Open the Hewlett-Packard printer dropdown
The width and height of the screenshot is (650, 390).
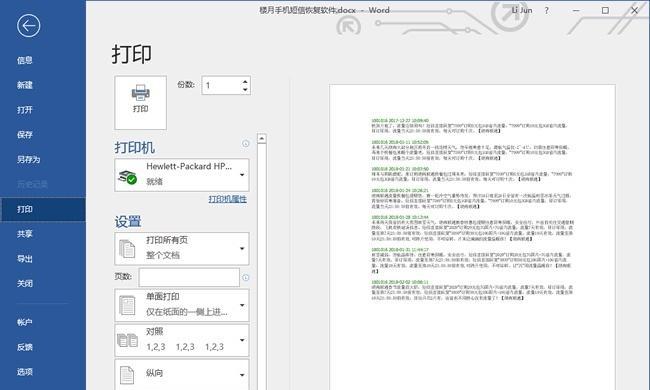[x=182, y=175]
